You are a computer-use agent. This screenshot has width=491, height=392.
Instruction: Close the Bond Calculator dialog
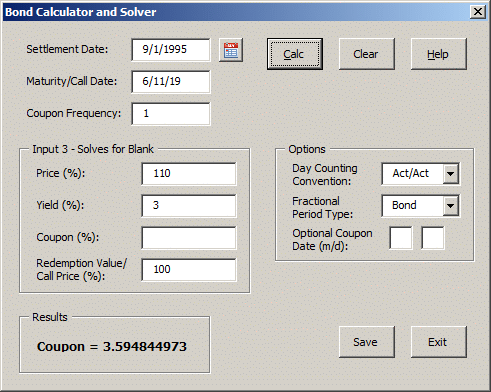(478, 12)
